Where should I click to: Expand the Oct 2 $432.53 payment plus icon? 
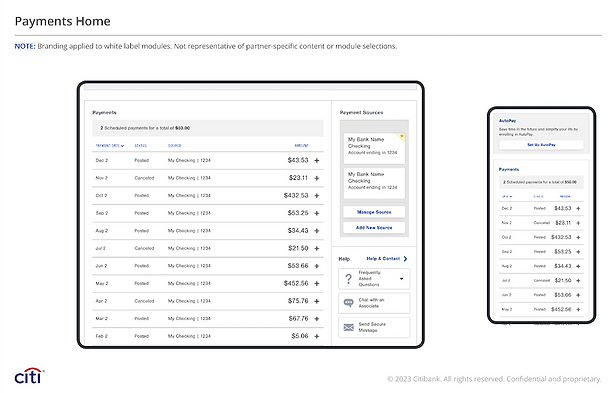point(317,195)
